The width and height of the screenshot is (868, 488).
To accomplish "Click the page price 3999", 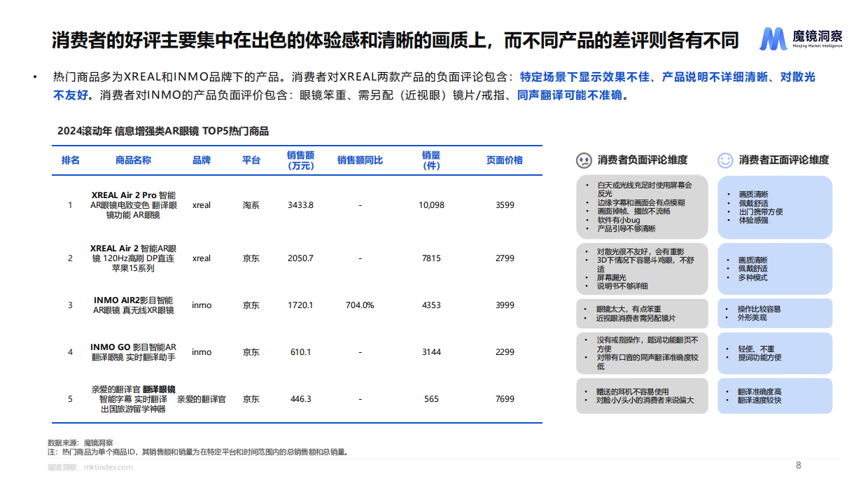I will [505, 305].
